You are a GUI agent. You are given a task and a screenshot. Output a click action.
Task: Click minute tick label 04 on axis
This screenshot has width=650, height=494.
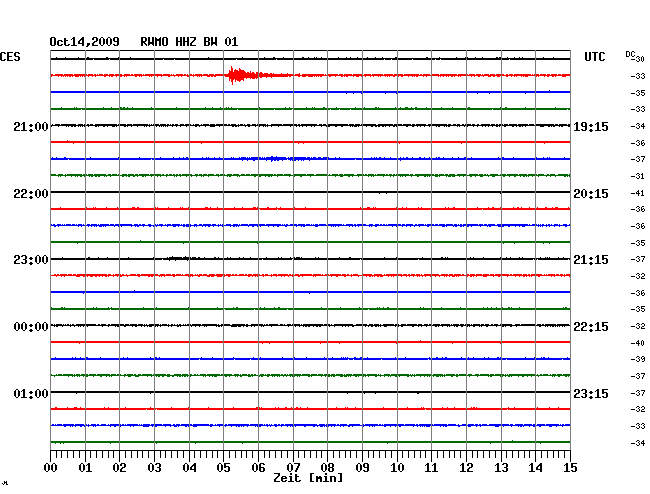coord(189,468)
